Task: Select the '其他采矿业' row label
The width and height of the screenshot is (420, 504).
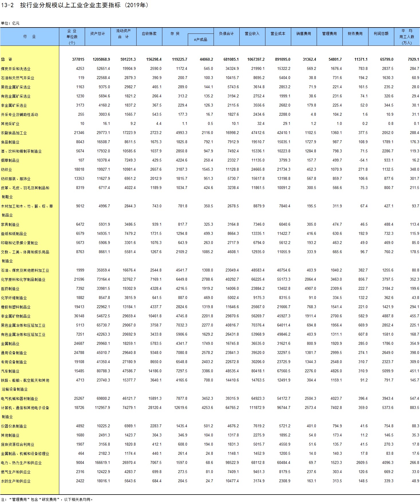Action: point(10,124)
